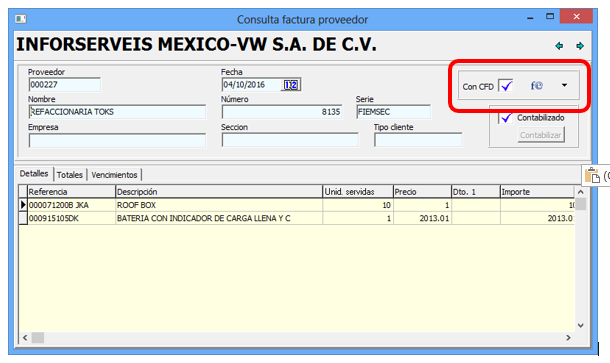The width and height of the screenshot is (610, 363).
Task: Switch to the Totales tab
Action: 70,175
